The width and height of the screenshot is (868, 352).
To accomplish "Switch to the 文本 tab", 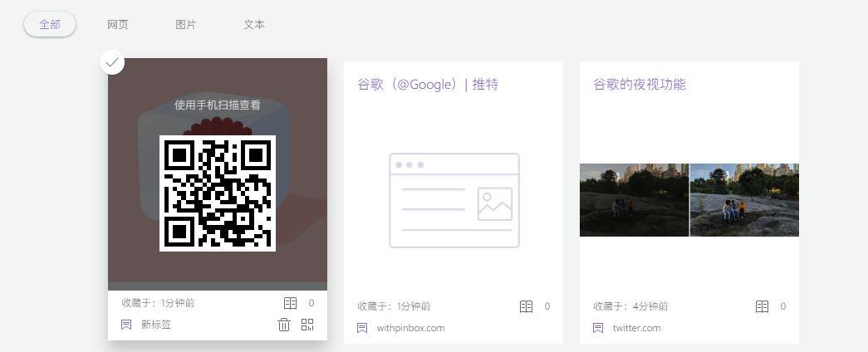I will (254, 24).
